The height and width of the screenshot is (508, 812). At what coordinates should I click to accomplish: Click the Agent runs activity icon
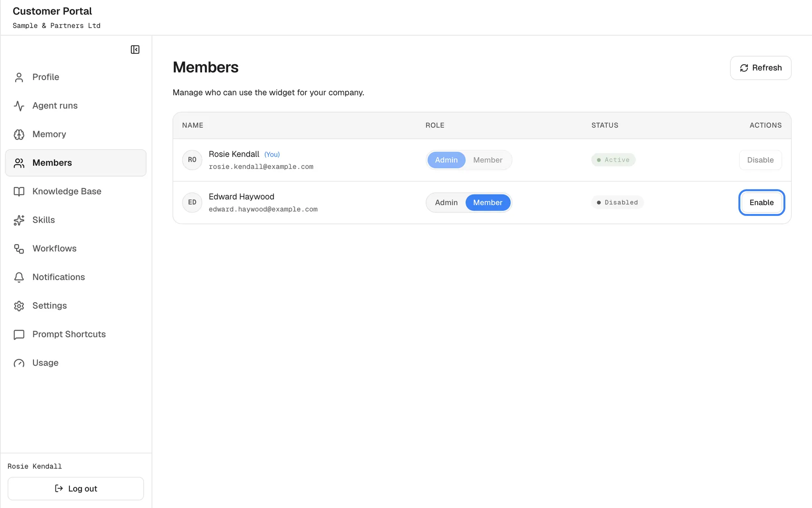(x=19, y=106)
